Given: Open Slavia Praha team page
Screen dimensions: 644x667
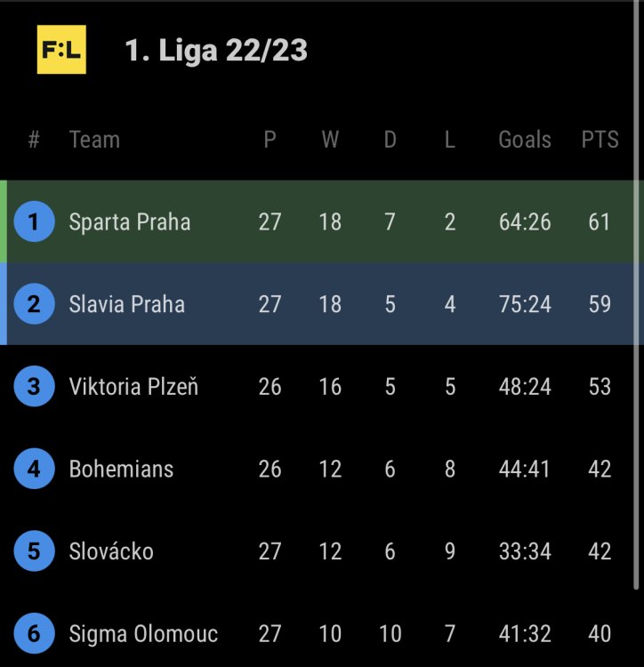Looking at the screenshot, I should 127,304.
